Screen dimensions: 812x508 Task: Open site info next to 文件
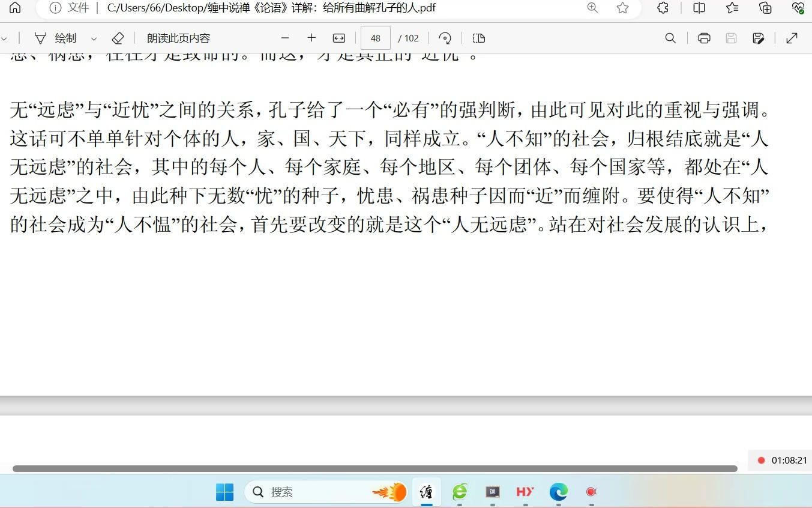pos(55,8)
